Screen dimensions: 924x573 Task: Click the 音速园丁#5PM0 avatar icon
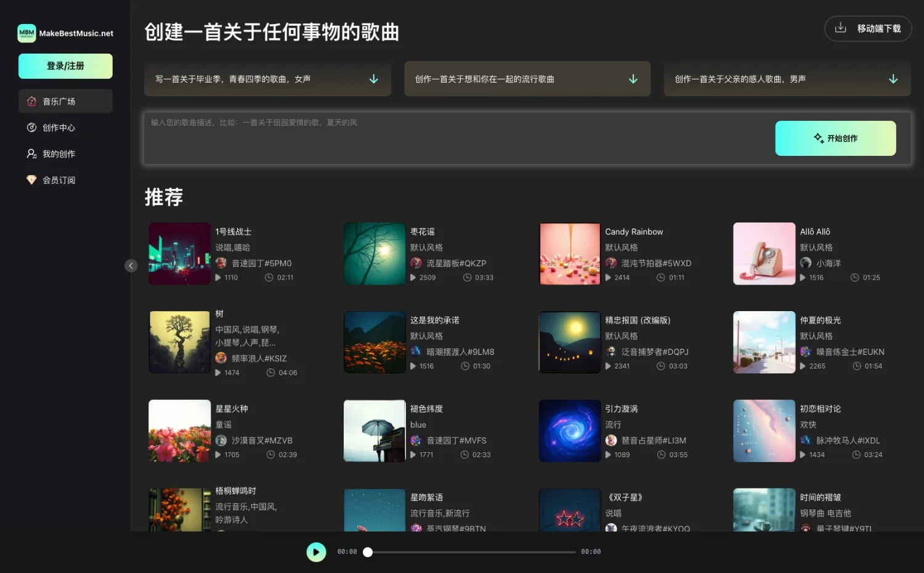click(x=221, y=263)
